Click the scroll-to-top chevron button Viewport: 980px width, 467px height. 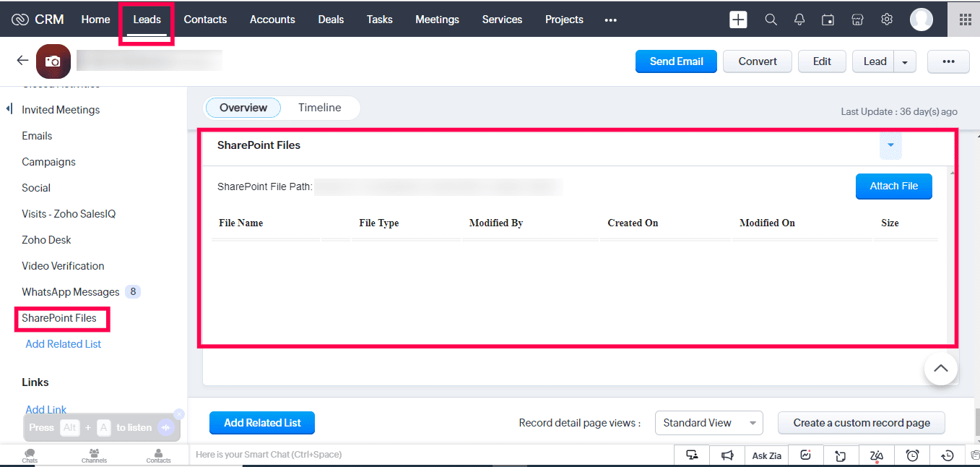click(x=940, y=369)
